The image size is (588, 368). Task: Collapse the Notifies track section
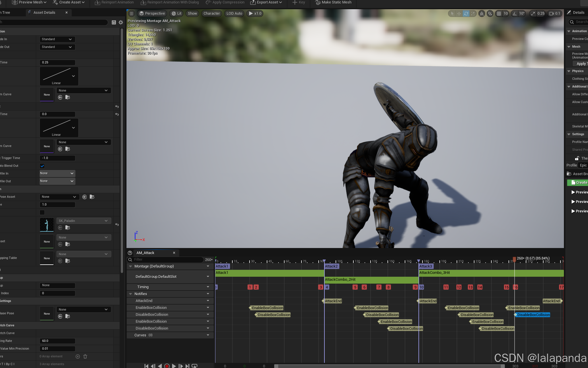coord(131,294)
